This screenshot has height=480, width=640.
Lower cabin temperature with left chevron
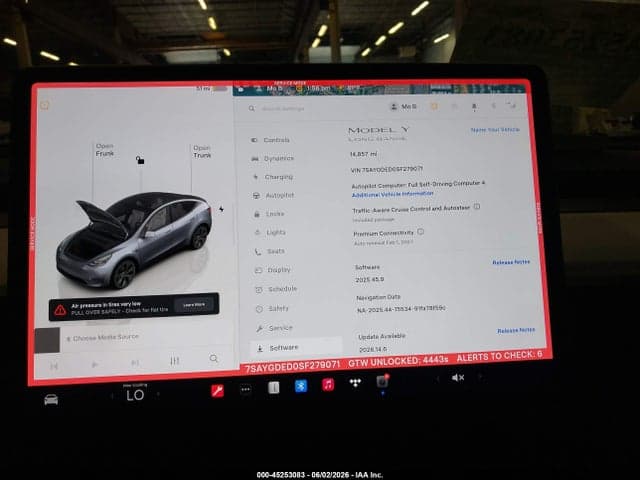[112, 396]
